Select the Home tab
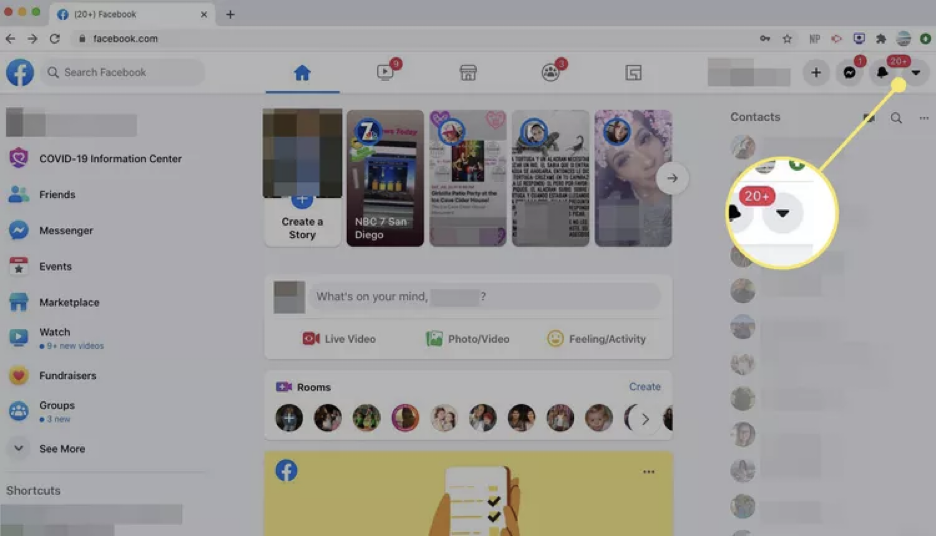 (x=302, y=73)
